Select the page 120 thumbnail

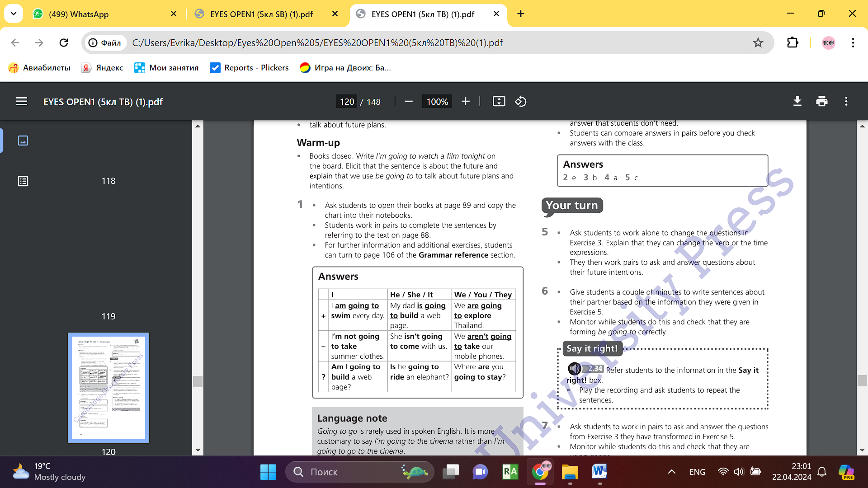click(x=108, y=388)
